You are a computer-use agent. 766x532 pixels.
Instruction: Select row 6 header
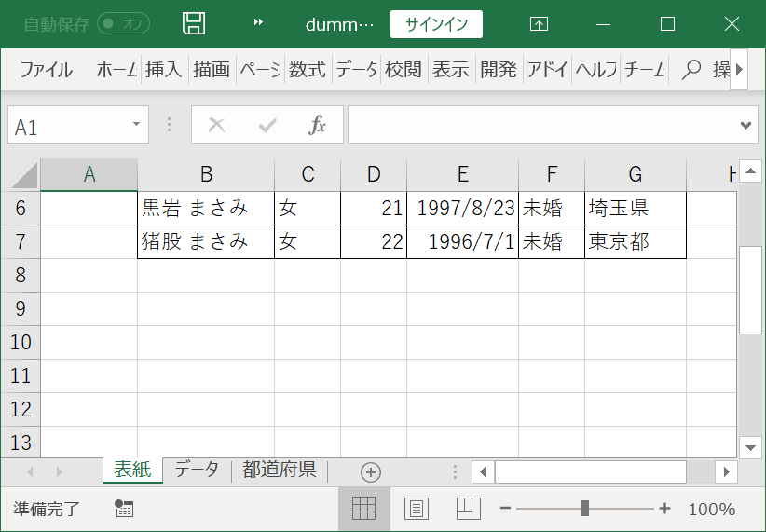pyautogui.click(x=21, y=208)
